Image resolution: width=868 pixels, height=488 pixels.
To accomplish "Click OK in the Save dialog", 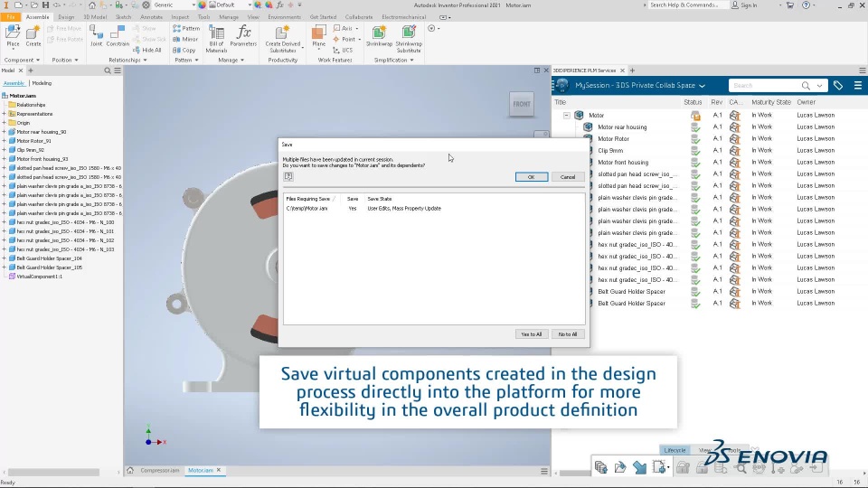I will (532, 177).
